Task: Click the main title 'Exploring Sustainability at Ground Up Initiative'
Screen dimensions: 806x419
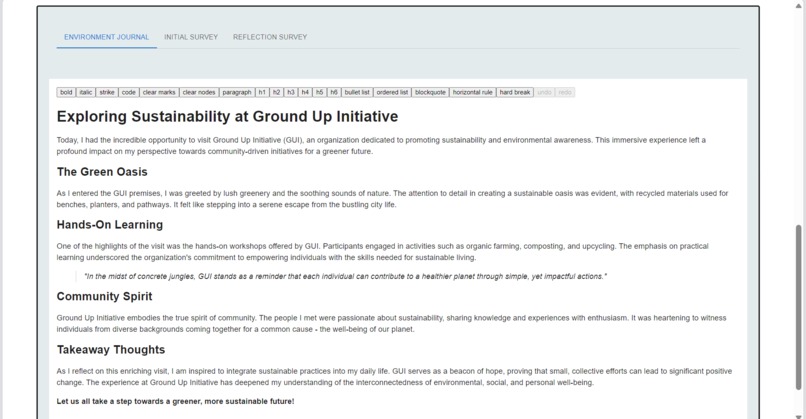Action: [227, 117]
